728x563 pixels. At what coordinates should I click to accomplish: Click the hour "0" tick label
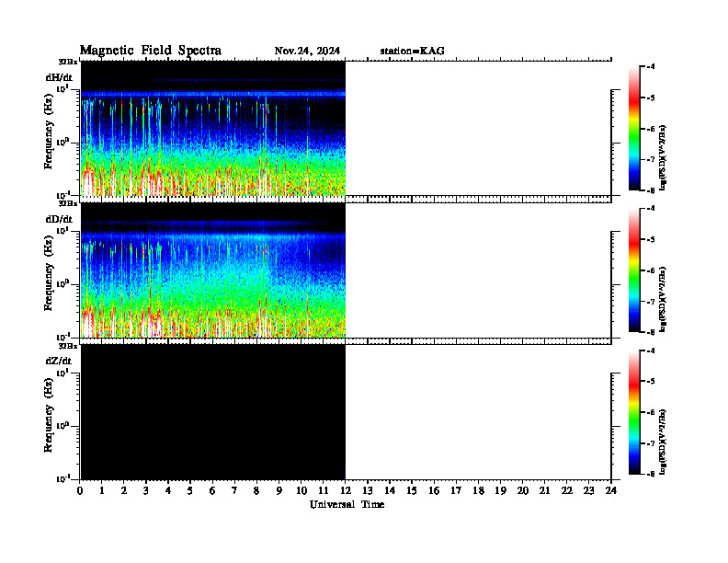[x=80, y=490]
